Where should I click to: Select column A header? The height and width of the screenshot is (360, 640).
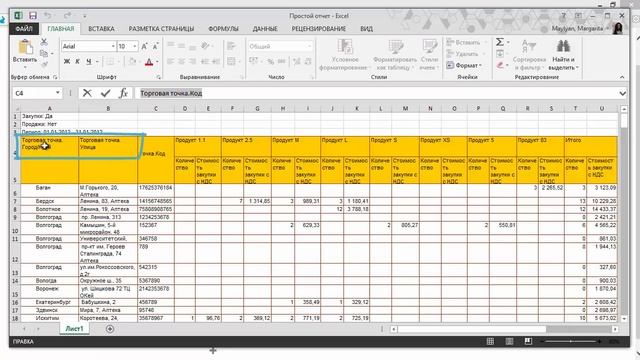click(49, 109)
